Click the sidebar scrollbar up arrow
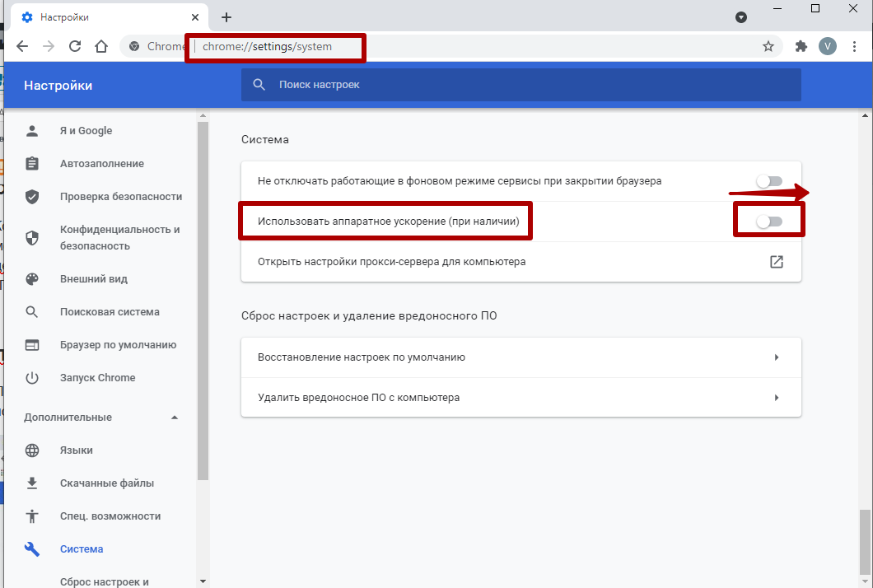 click(203, 116)
